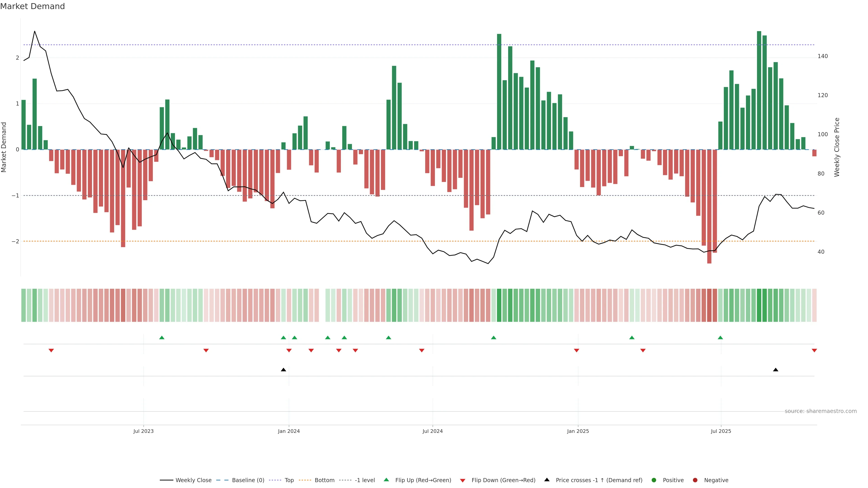Click the Weekly Close Price axis title
The width and height of the screenshot is (868, 488).
pyautogui.click(x=837, y=147)
